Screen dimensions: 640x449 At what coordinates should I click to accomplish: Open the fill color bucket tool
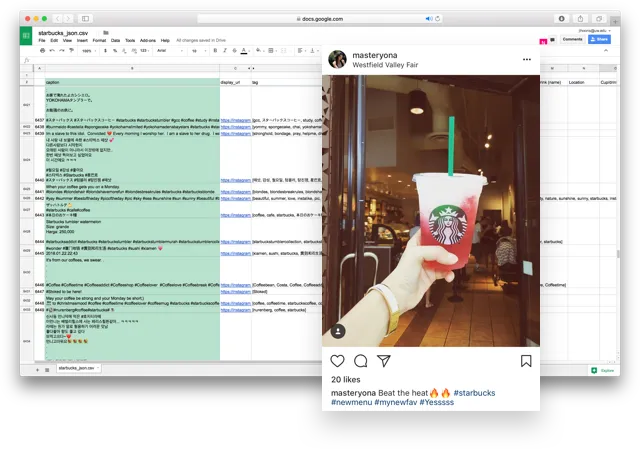258,51
